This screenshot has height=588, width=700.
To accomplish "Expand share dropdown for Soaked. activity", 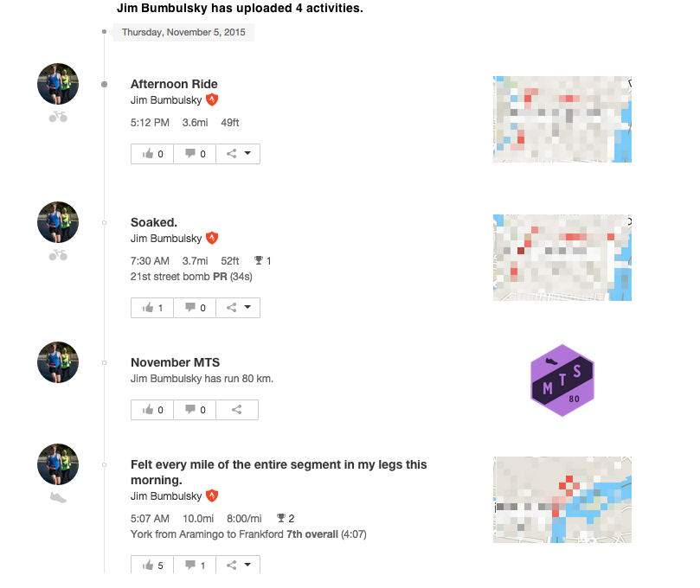I will pos(238,308).
